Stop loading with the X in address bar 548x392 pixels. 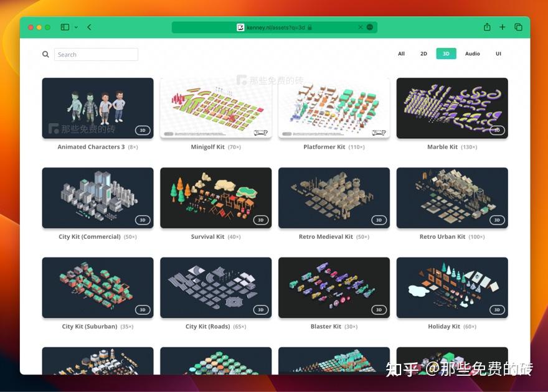(x=361, y=27)
